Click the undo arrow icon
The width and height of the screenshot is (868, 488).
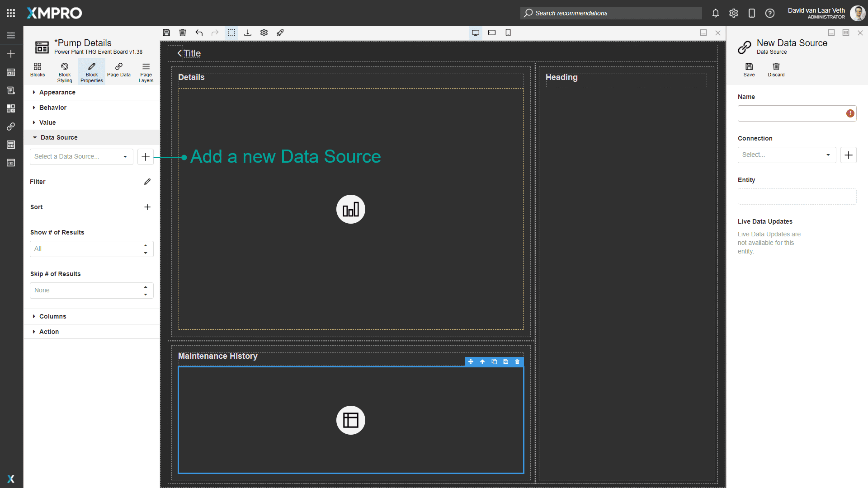199,33
